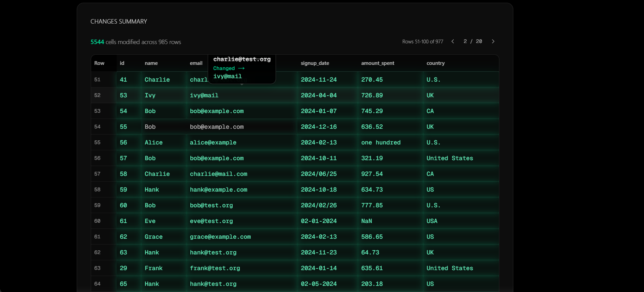
Task: Click the amount_spent column header
Action: (377, 63)
